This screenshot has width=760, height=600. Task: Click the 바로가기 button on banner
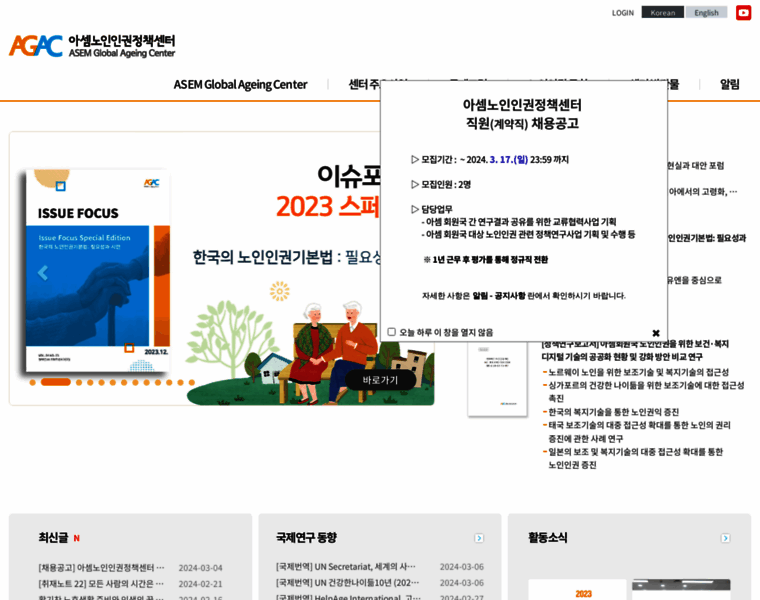380,380
